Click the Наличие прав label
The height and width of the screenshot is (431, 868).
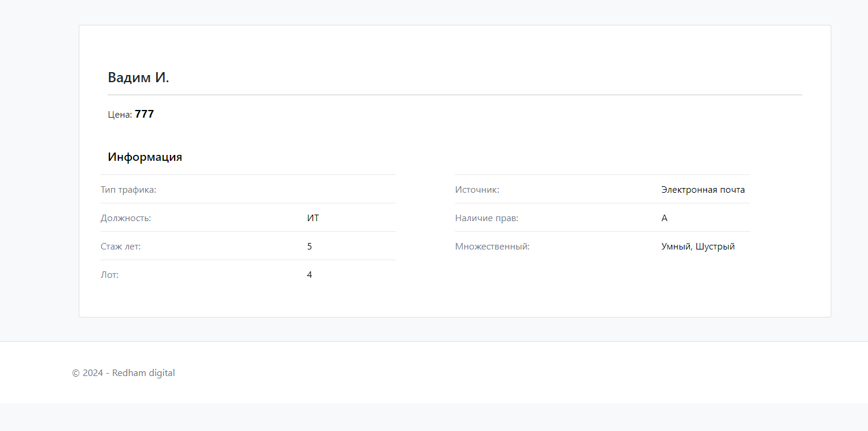click(x=487, y=218)
